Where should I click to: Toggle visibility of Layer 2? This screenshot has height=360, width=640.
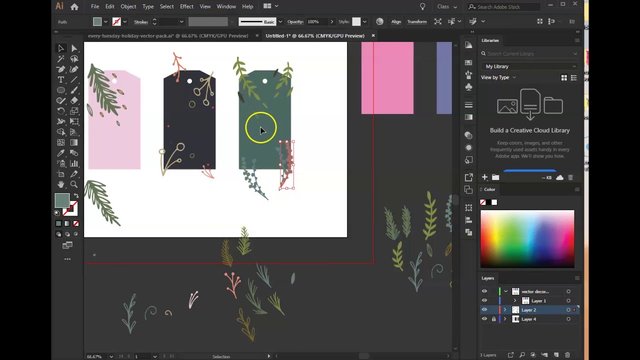[484, 310]
